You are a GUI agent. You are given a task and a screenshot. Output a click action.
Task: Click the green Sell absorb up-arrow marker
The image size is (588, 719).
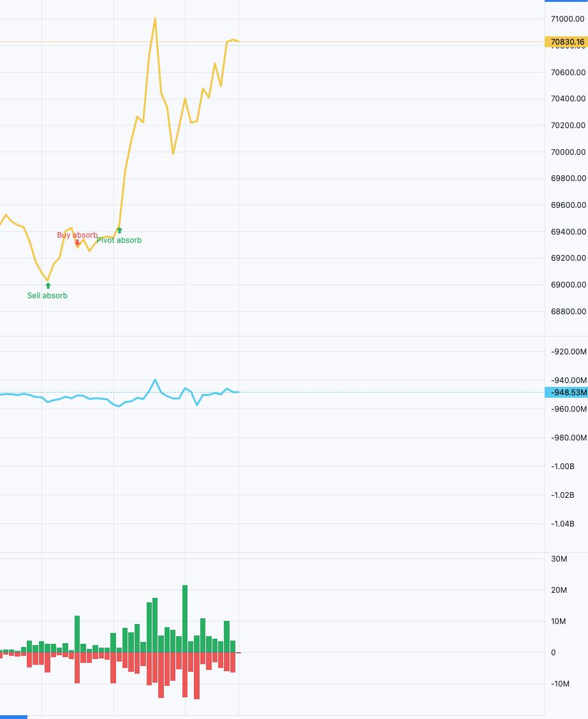coord(48,286)
